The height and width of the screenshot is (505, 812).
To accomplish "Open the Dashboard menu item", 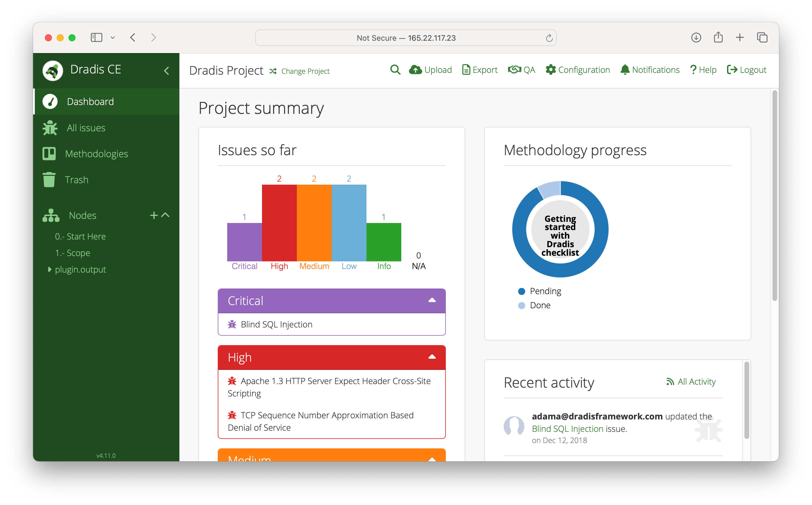I will coord(90,101).
